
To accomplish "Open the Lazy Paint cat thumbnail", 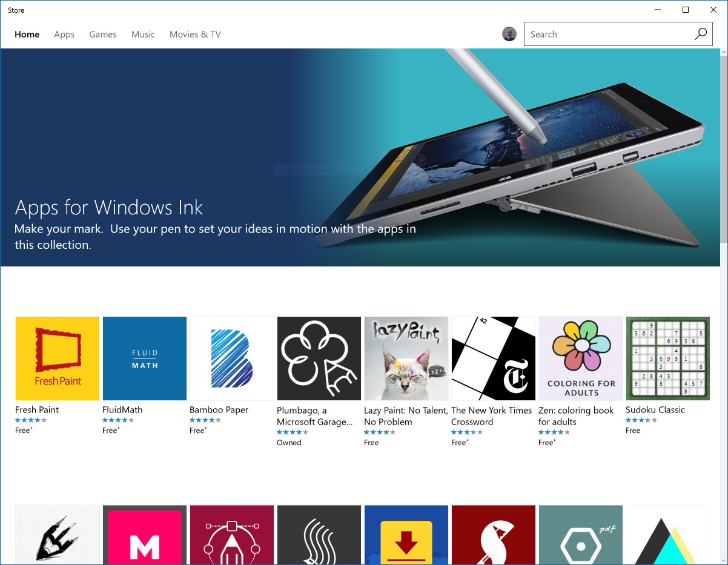I will tap(406, 358).
